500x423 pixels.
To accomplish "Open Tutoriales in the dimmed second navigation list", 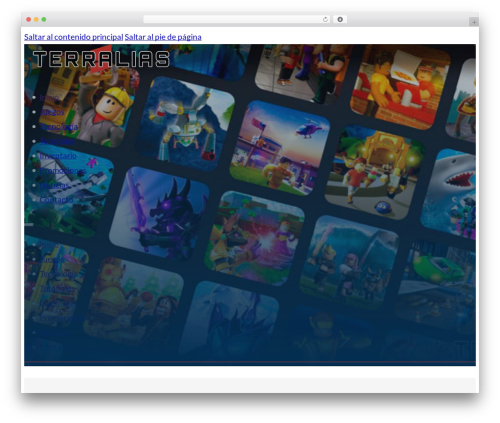I will click(57, 289).
